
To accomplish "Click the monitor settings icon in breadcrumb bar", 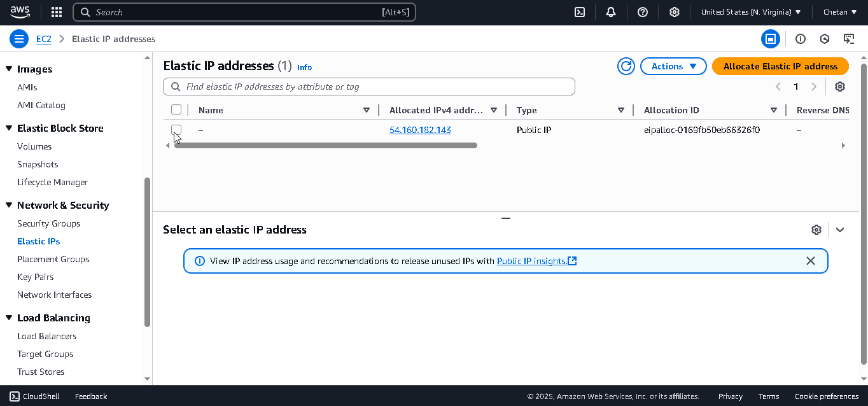I will (x=849, y=39).
